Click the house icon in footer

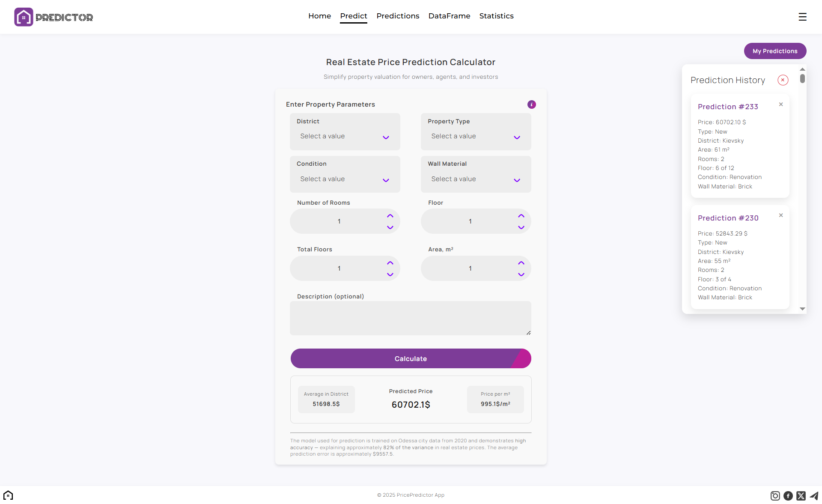pos(8,495)
